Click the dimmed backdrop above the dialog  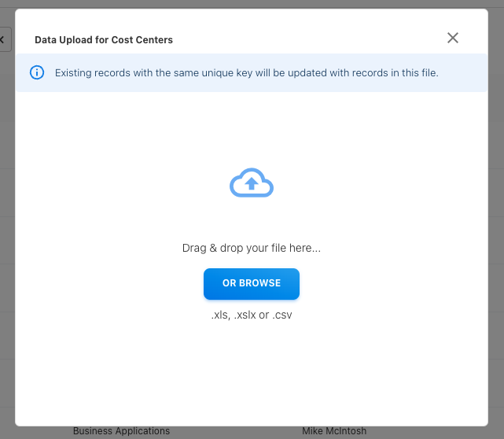pyautogui.click(x=252, y=4)
